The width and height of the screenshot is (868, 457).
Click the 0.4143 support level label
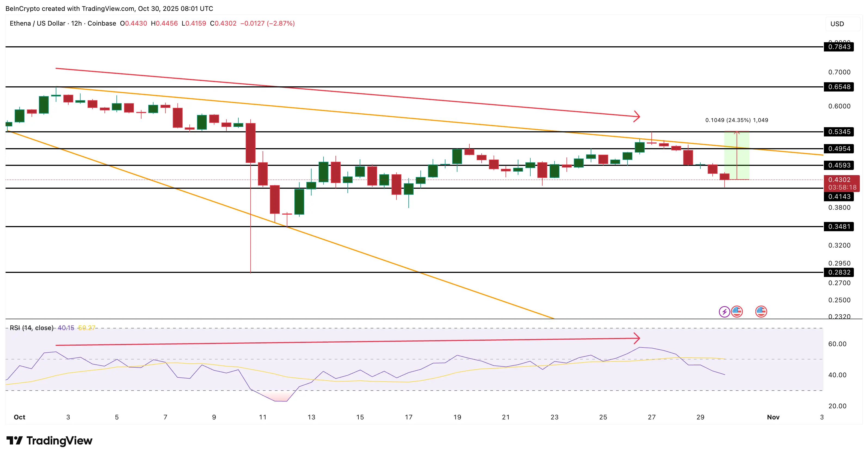click(839, 197)
